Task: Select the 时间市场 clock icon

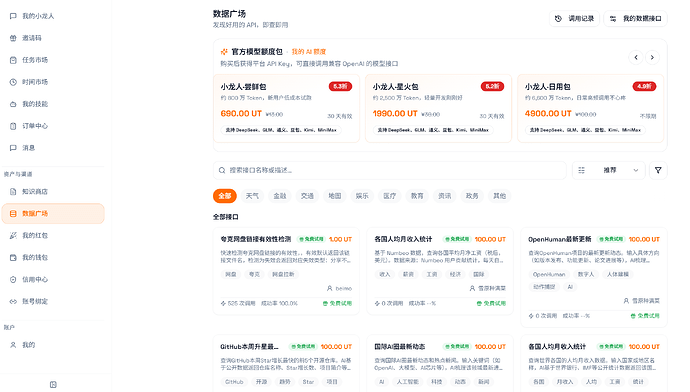Action: tap(13, 82)
